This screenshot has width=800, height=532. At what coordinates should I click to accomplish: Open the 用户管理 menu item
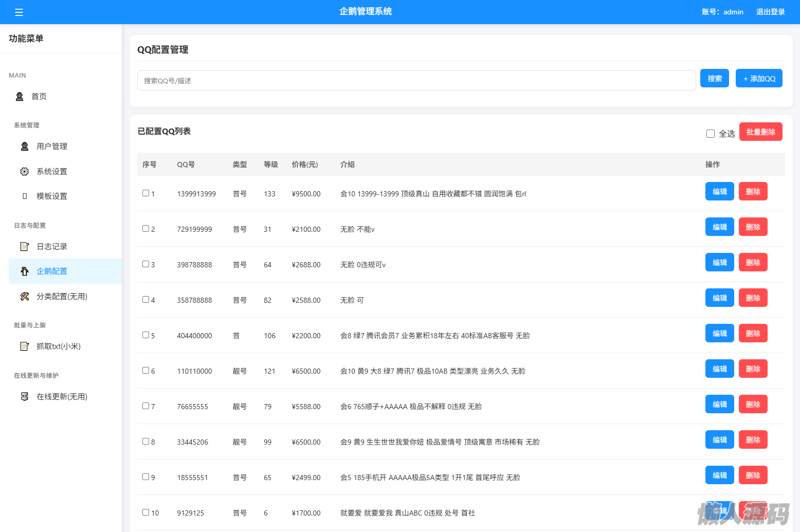[52, 146]
